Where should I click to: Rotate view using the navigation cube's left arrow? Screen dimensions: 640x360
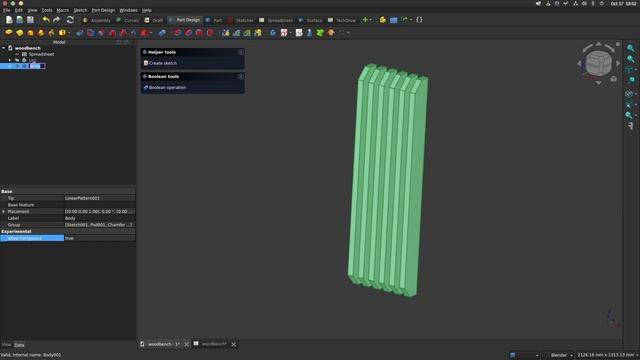coord(579,63)
